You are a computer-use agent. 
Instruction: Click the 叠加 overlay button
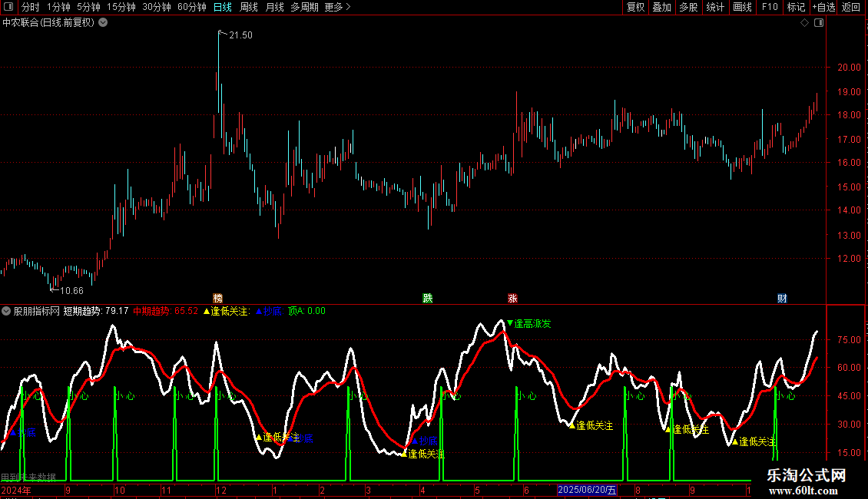click(661, 7)
